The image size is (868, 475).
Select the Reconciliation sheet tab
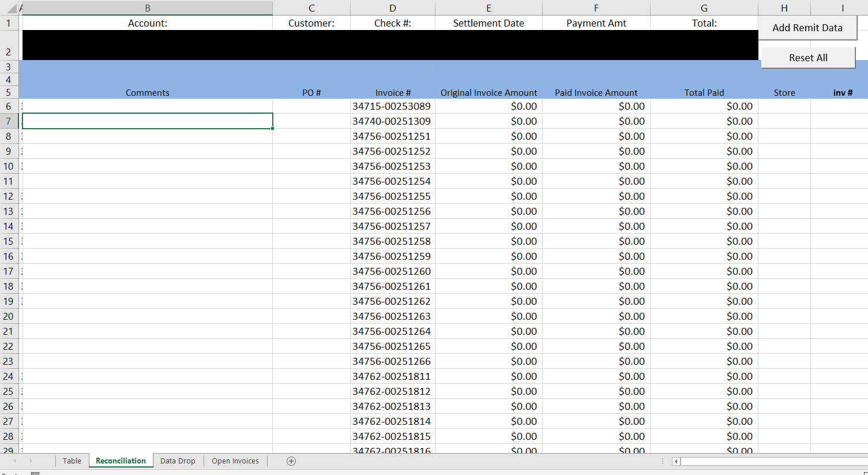click(x=121, y=461)
